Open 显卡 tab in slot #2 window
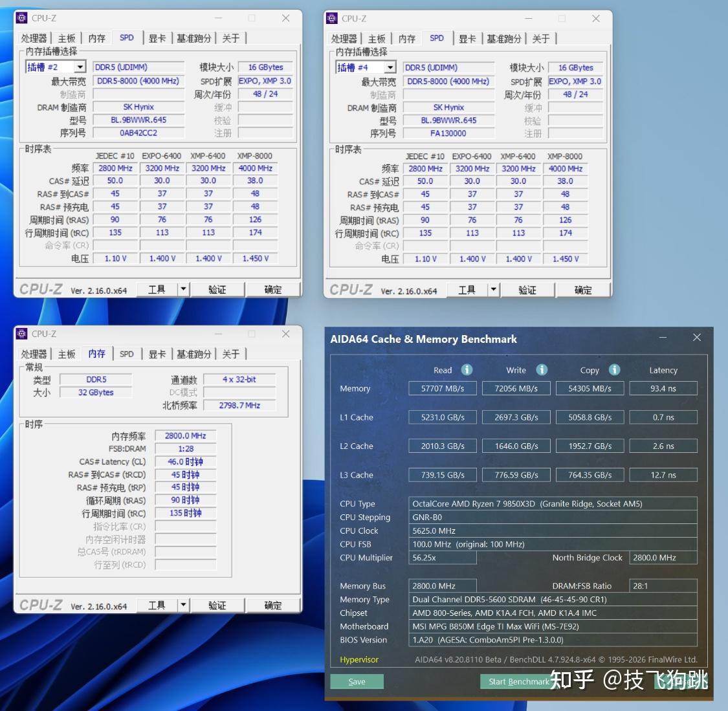The height and width of the screenshot is (711, 728). (x=157, y=38)
